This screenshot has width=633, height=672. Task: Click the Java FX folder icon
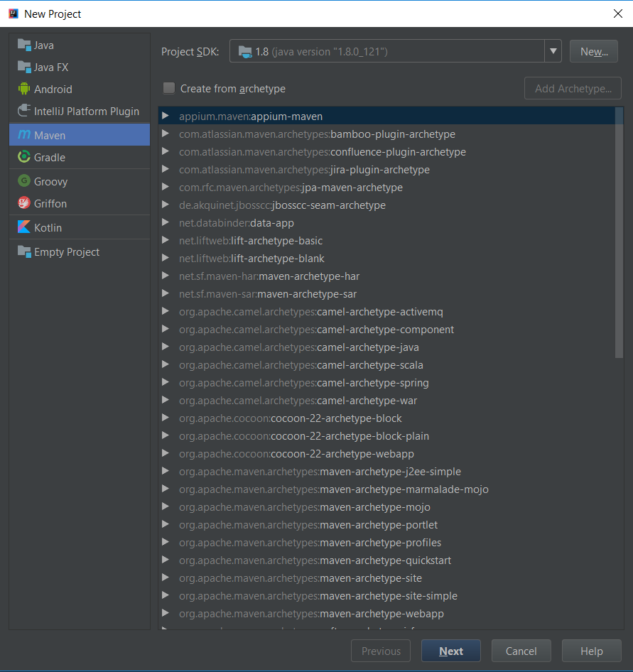(x=24, y=67)
